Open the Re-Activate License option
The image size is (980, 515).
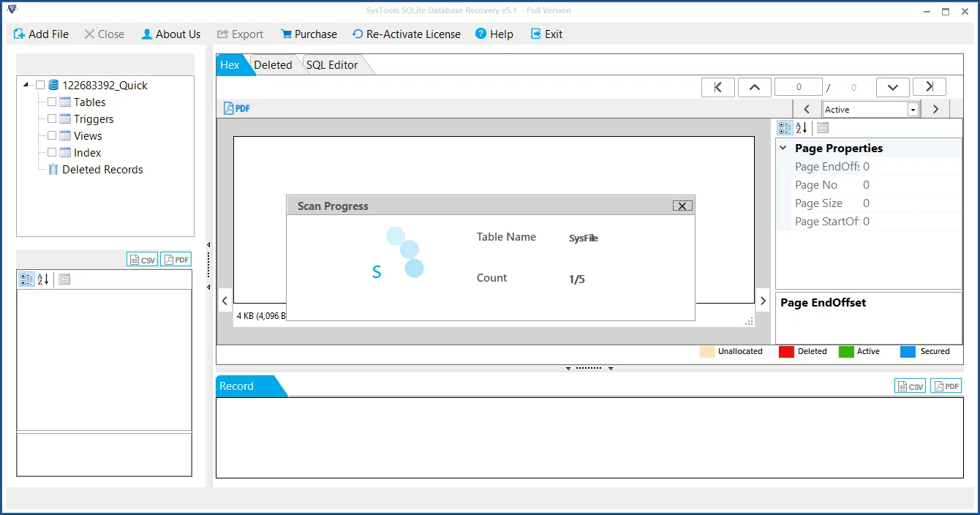[x=407, y=34]
